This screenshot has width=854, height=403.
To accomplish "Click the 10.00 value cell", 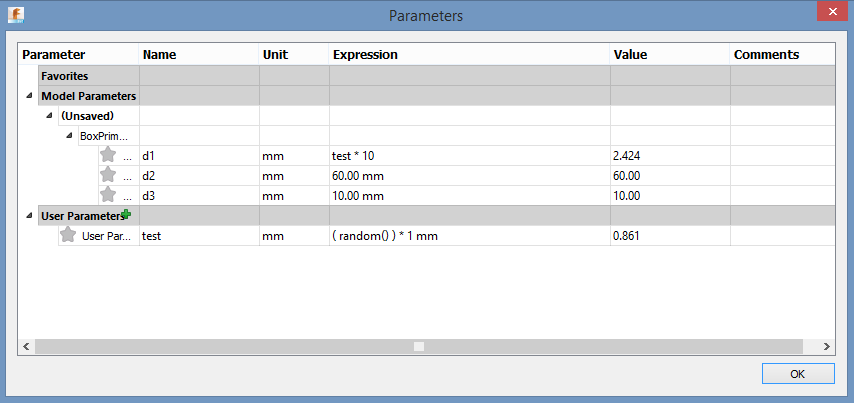I will click(670, 196).
